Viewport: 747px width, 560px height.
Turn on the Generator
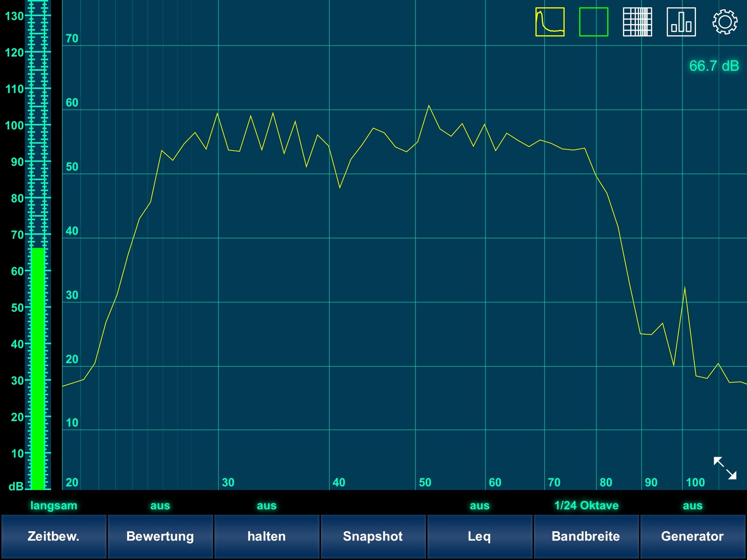pyautogui.click(x=692, y=536)
